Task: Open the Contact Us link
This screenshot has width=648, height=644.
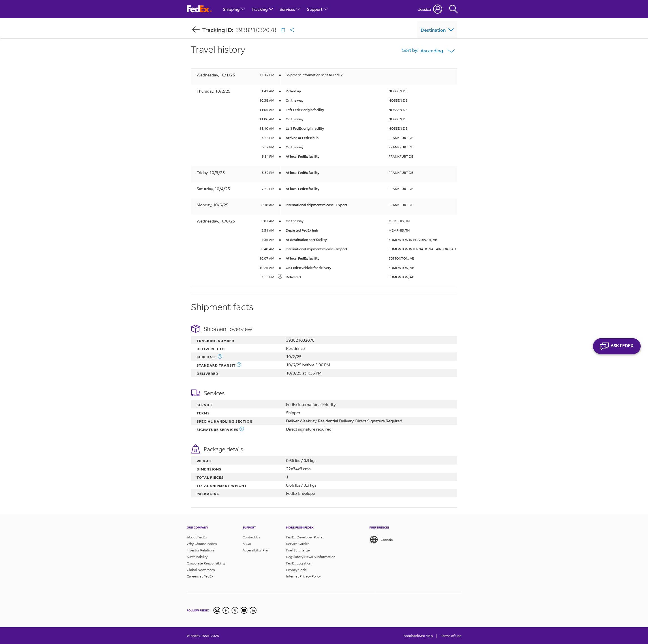Action: click(x=251, y=537)
